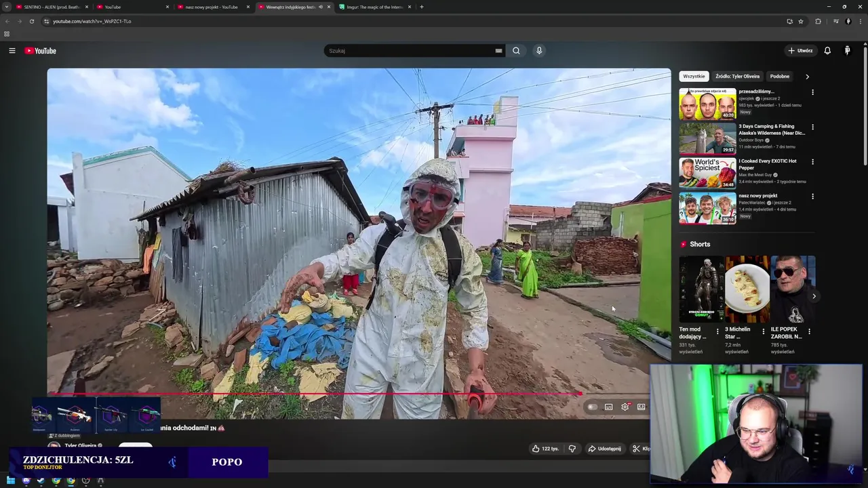
Task: Open the YouTube account avatar menu
Action: (x=847, y=51)
